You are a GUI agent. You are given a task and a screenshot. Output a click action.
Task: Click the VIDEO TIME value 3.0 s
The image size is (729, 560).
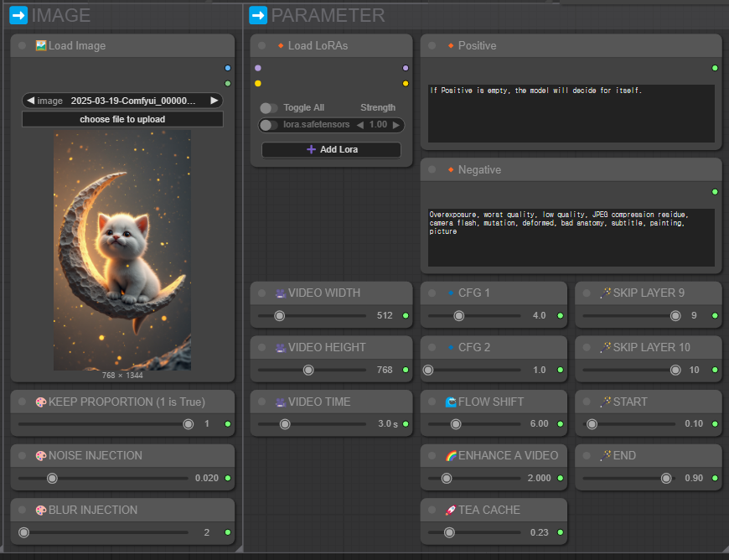click(388, 423)
